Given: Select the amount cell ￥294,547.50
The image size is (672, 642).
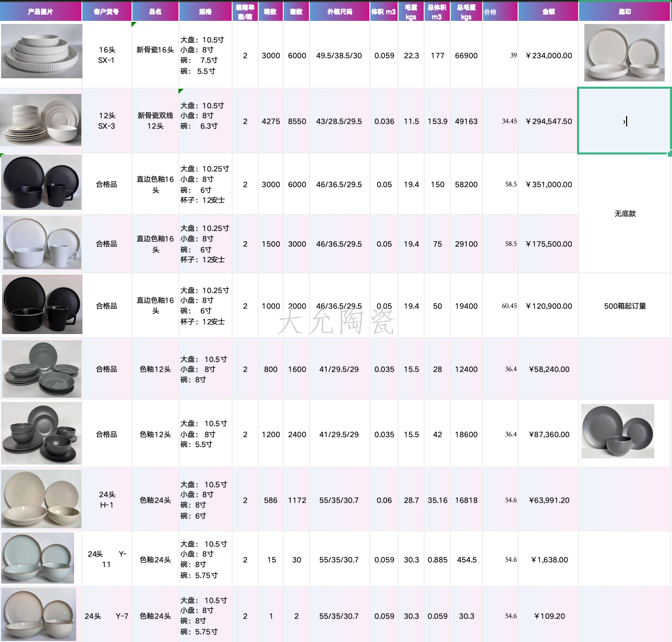Looking at the screenshot, I should pyautogui.click(x=548, y=121).
